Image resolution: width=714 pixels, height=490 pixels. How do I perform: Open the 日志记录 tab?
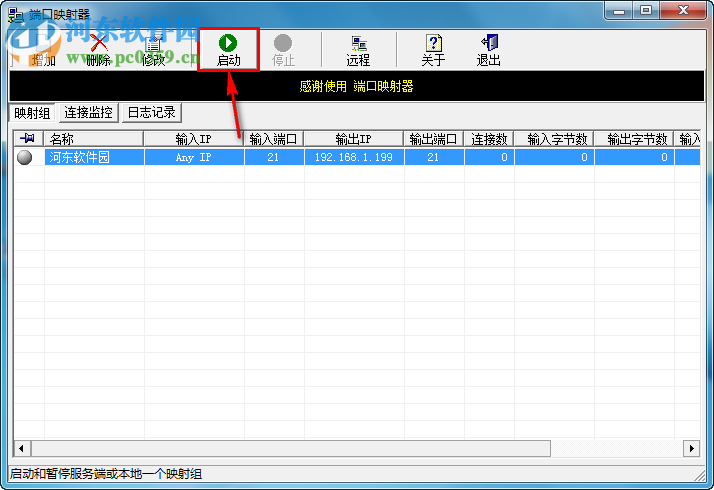[152, 112]
